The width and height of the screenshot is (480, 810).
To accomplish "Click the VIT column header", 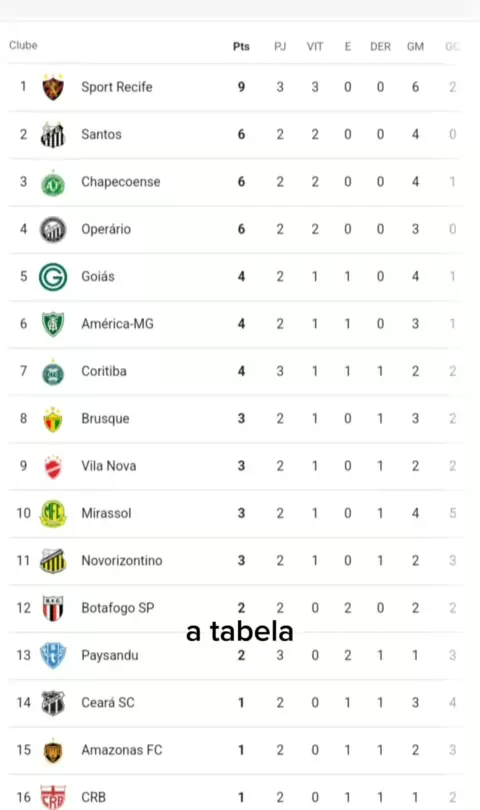I will [315, 46].
